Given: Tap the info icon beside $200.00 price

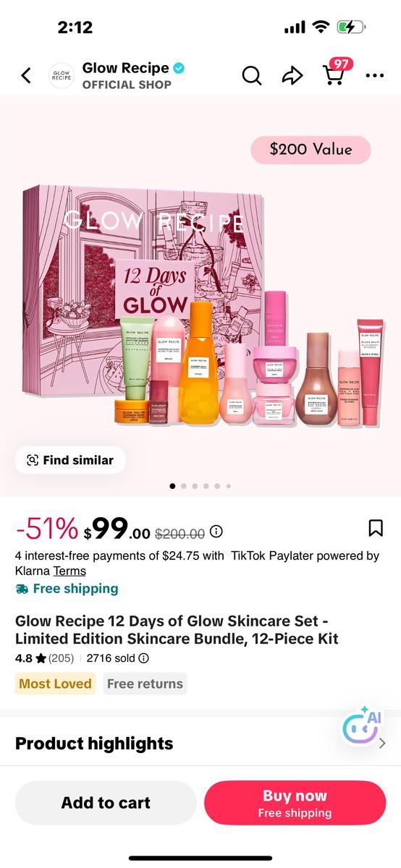Looking at the screenshot, I should click(x=216, y=532).
